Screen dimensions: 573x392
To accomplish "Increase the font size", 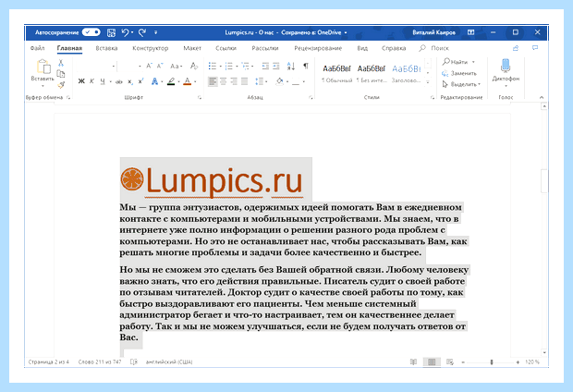I will click(149, 67).
